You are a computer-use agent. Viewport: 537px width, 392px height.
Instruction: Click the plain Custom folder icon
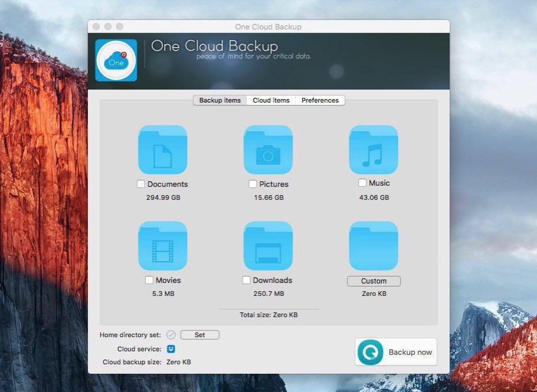click(374, 246)
